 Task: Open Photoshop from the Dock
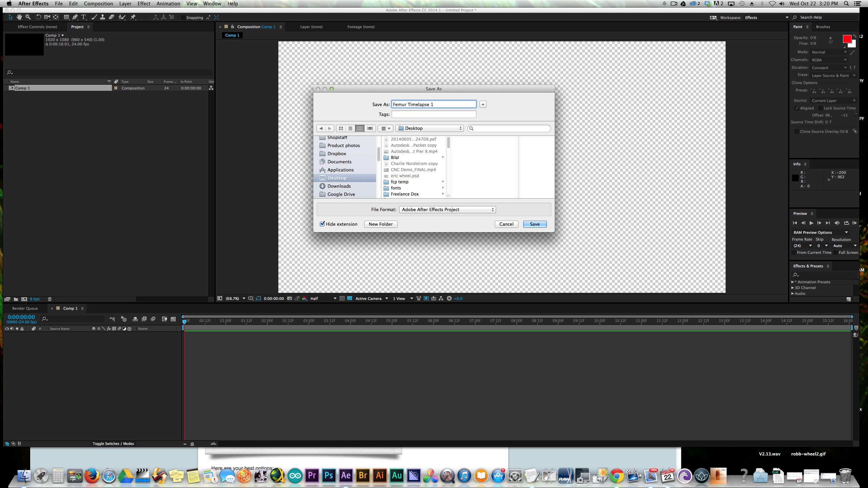329,475
